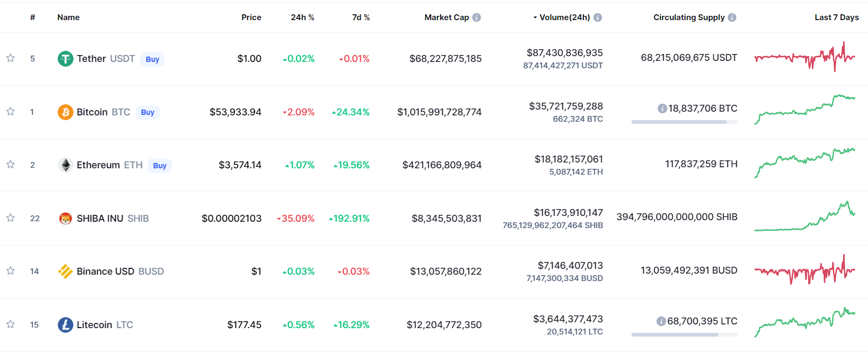Click Buy button next to Bitcoin

coord(148,112)
